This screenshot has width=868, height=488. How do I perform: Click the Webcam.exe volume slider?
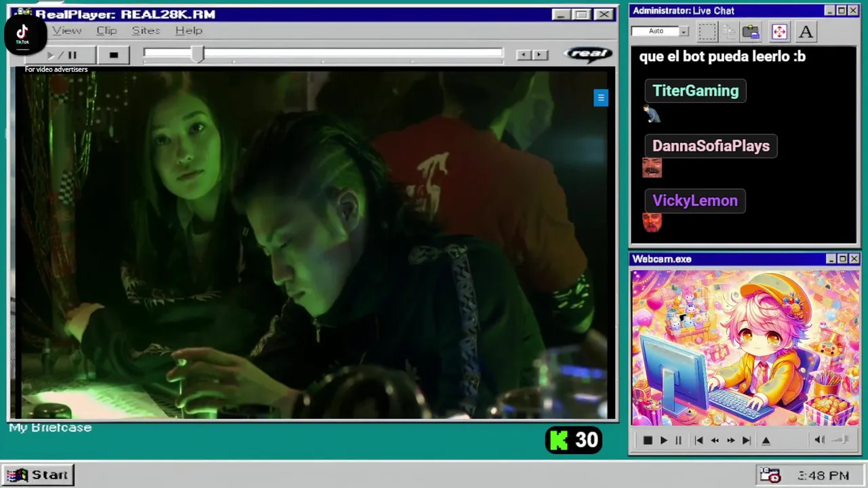click(x=841, y=440)
